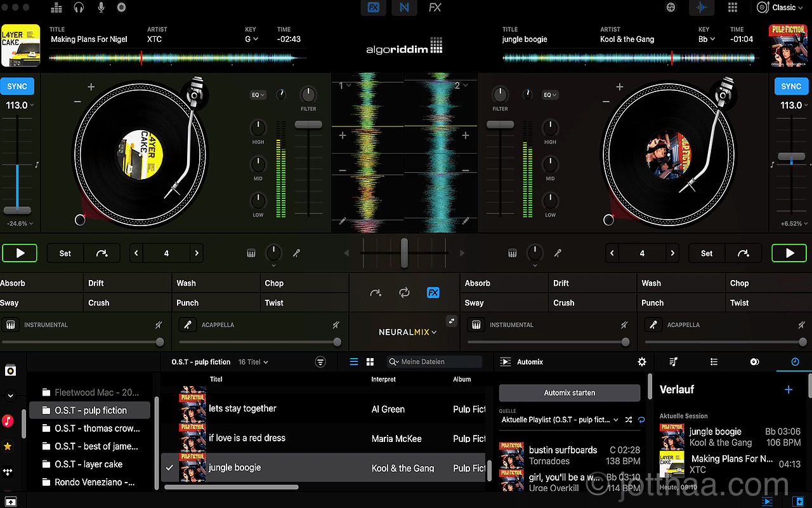
Task: Trigger deck 2 Twist effect pad
Action: click(x=769, y=303)
